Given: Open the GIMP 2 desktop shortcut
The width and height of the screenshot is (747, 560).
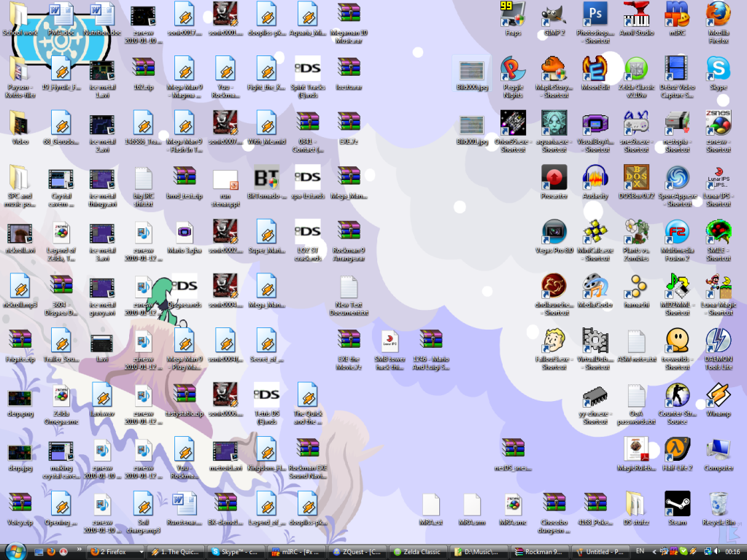Looking at the screenshot, I should click(554, 15).
